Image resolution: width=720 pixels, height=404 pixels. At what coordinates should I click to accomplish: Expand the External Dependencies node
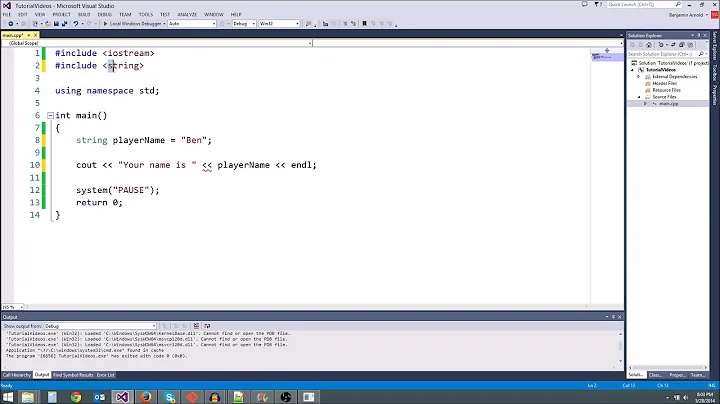[x=639, y=77]
